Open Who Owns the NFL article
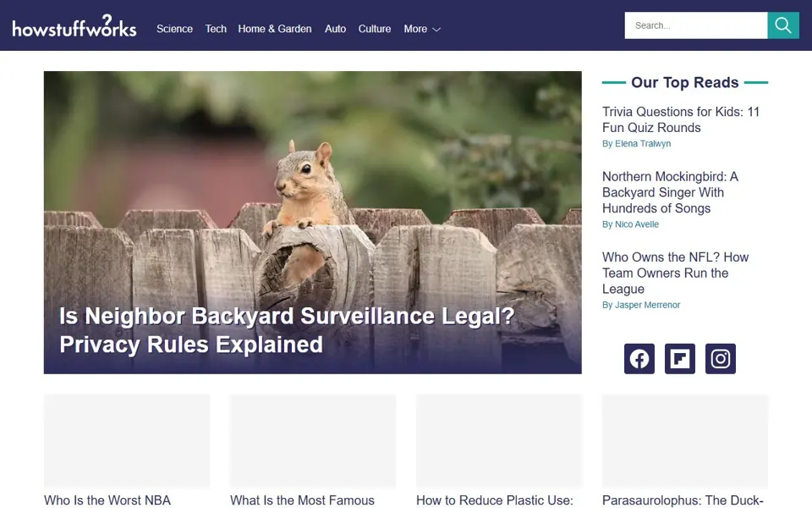The height and width of the screenshot is (508, 812). click(x=675, y=273)
